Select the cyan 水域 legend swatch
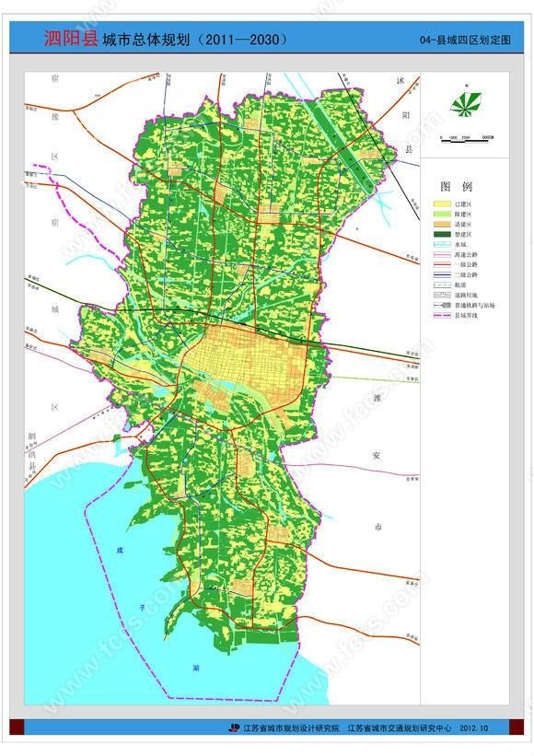 [x=443, y=244]
